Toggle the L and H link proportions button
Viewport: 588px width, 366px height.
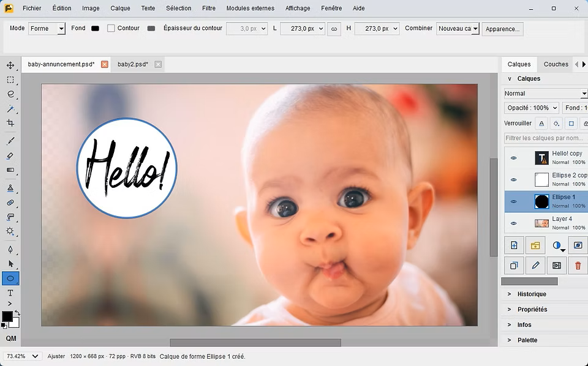[x=334, y=29]
